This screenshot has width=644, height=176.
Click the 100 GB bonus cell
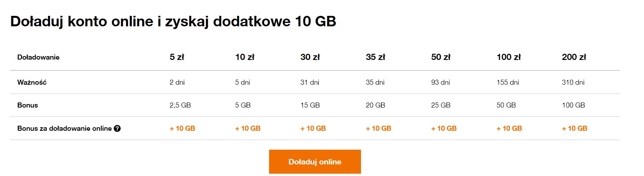coord(573,105)
